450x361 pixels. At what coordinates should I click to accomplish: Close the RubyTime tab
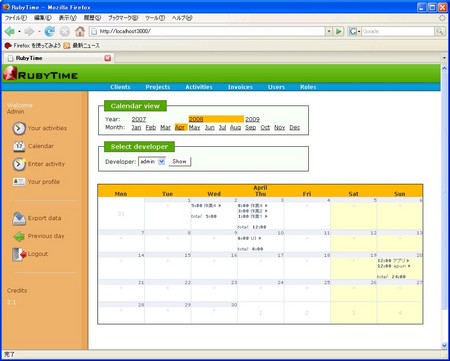point(107,58)
